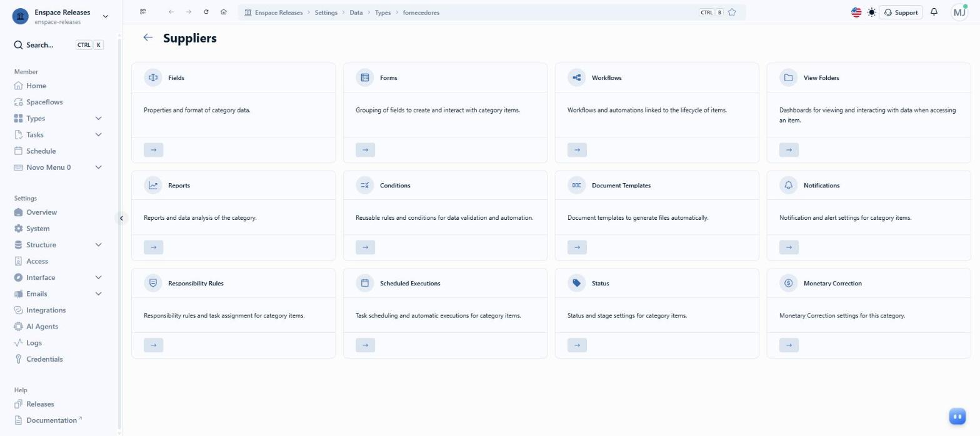The height and width of the screenshot is (436, 980).
Task: Return via back arrow beside Suppliers
Action: 148,37
